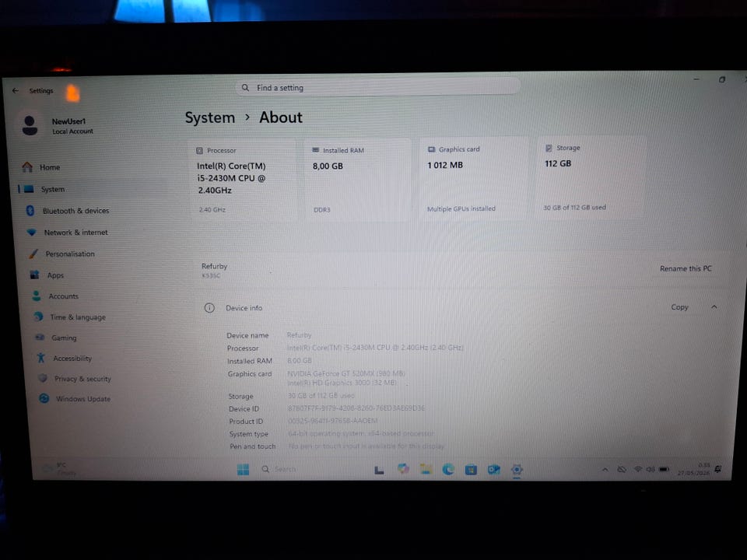Copy the Device info details
Screen dimensions: 747x560
point(679,307)
